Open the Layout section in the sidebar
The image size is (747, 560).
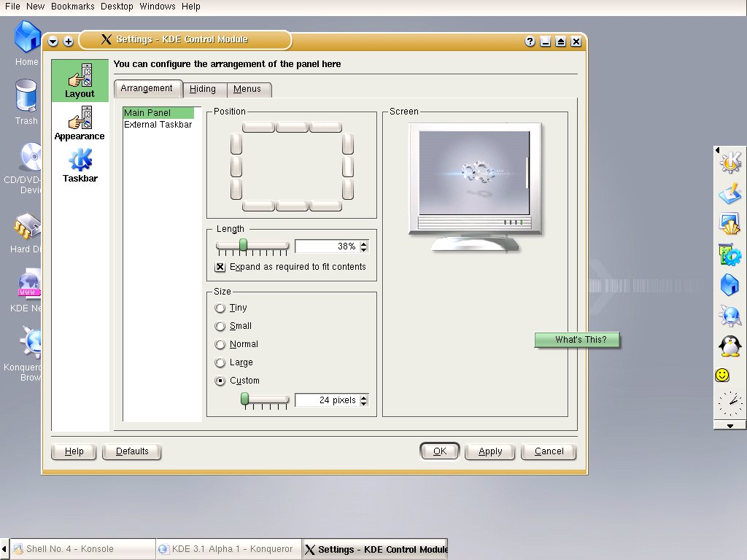coord(80,80)
